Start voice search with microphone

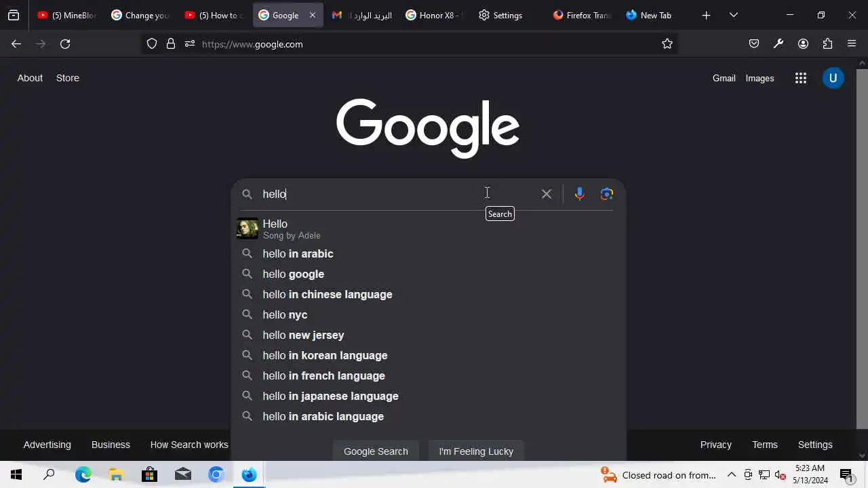click(x=579, y=194)
